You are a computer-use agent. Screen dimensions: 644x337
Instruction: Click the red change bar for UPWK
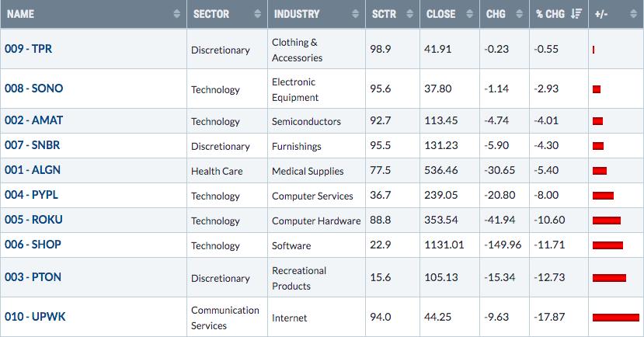point(616,318)
